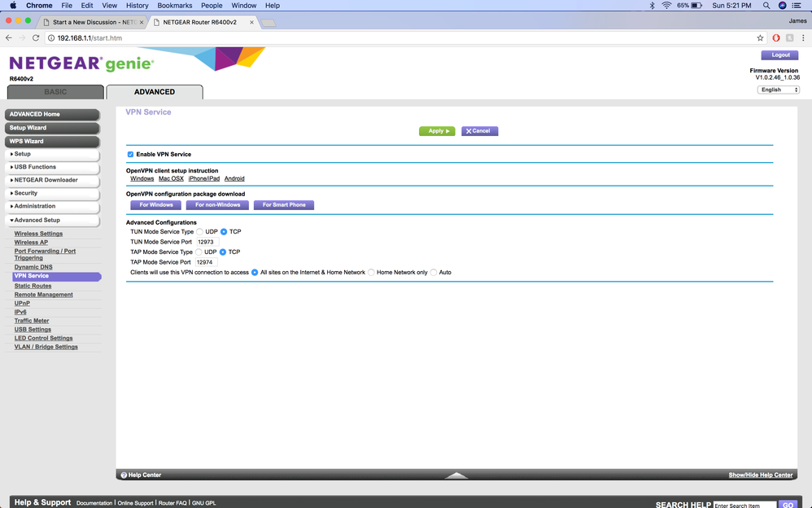Screen dimensions: 812x508
Task: Select UDP for TAP Mode Service Type
Action: [x=199, y=252]
